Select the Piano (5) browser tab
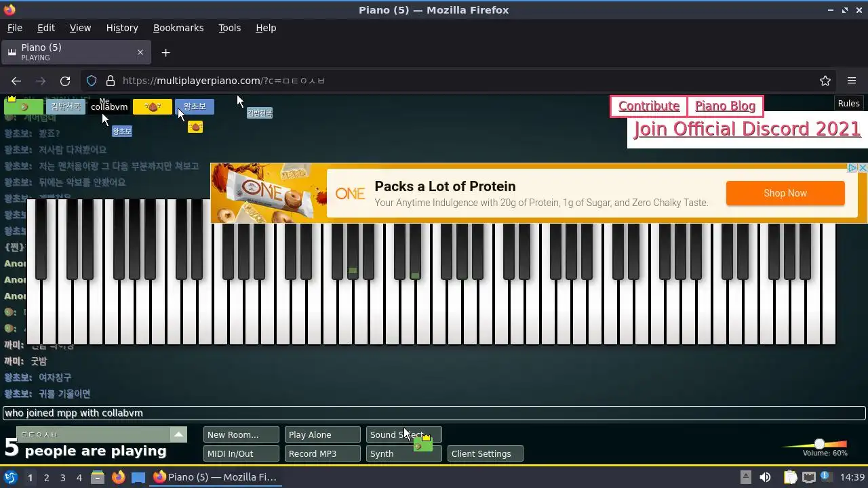 (75, 52)
